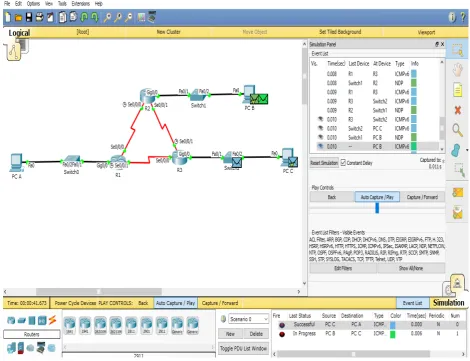Click the Edit Filters button

click(x=343, y=268)
